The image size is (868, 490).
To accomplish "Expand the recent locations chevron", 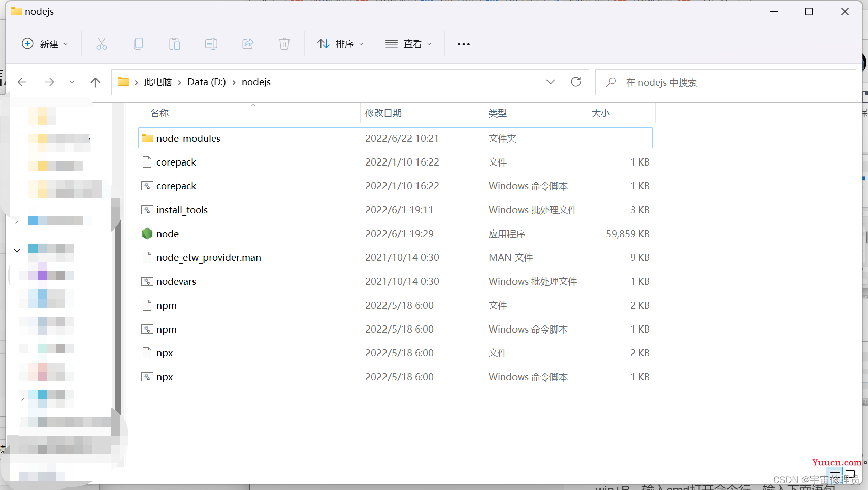I will (72, 82).
